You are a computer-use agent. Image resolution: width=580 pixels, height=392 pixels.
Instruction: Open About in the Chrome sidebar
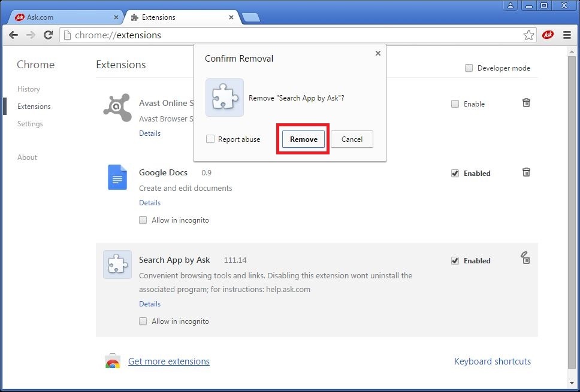27,157
